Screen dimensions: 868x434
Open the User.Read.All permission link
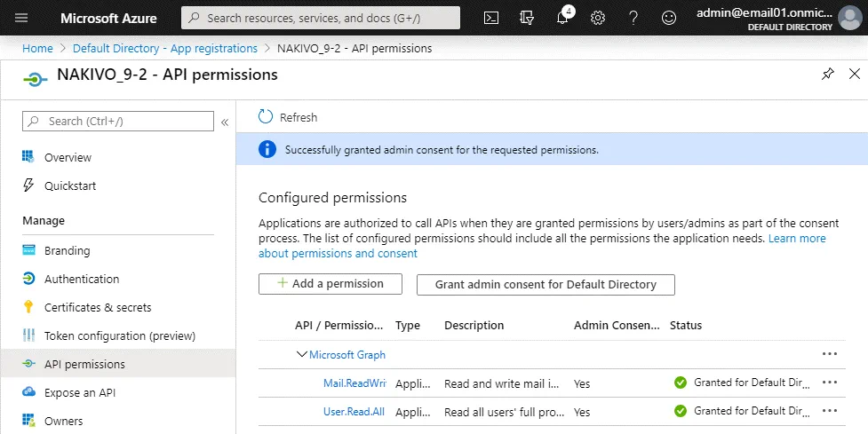pos(354,411)
